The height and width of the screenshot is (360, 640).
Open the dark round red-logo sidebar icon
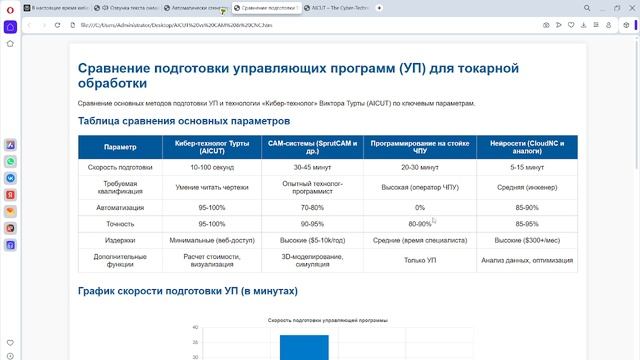[x=10, y=228]
